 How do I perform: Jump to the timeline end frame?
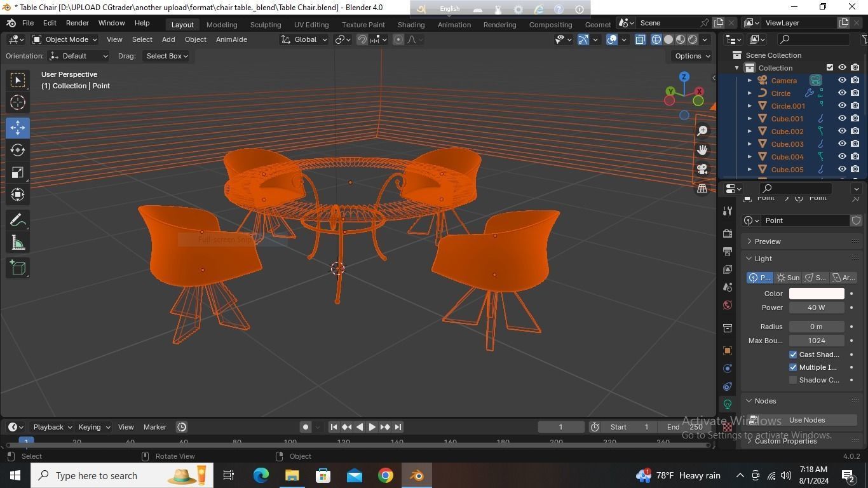pos(398,427)
